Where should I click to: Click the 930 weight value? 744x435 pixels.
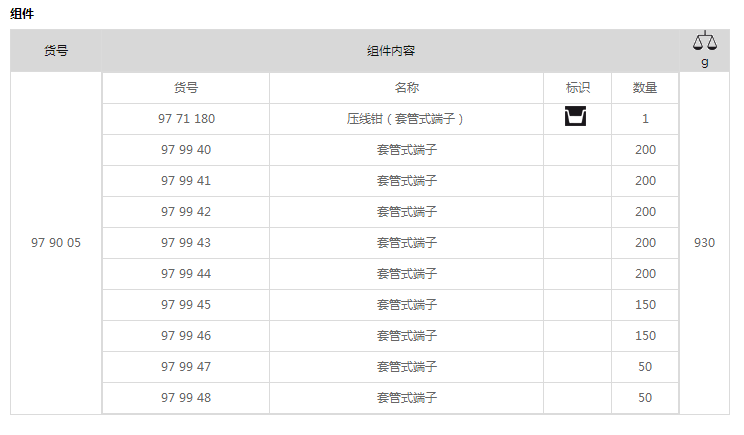point(705,243)
